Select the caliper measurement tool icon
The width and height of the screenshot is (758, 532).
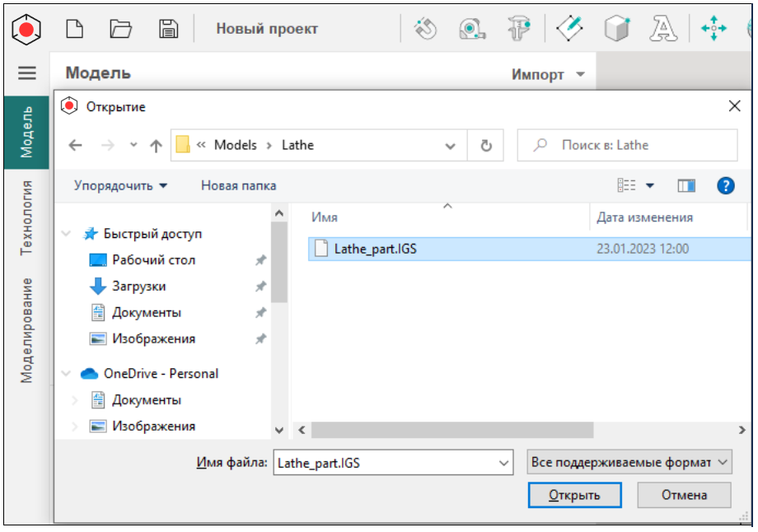(x=518, y=29)
